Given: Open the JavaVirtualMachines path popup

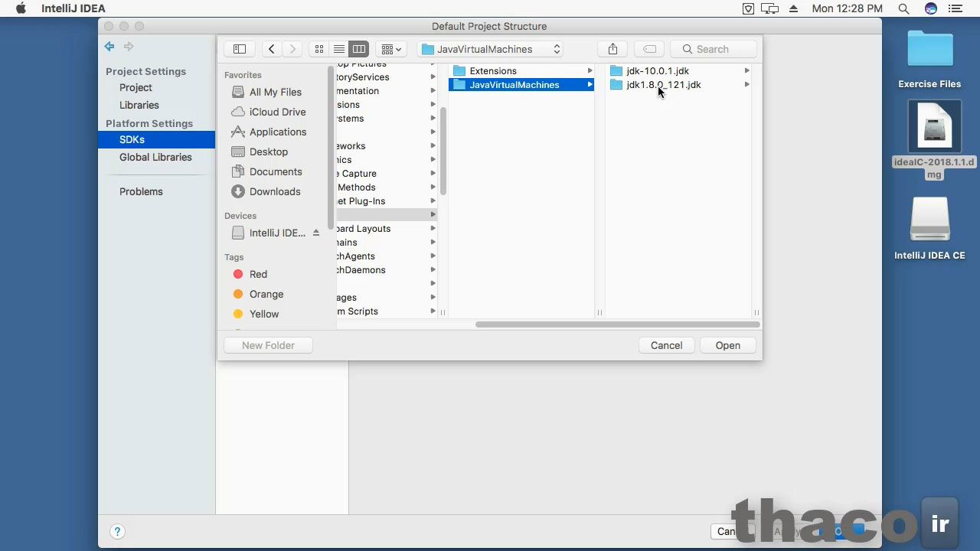Looking at the screenshot, I should (x=491, y=49).
